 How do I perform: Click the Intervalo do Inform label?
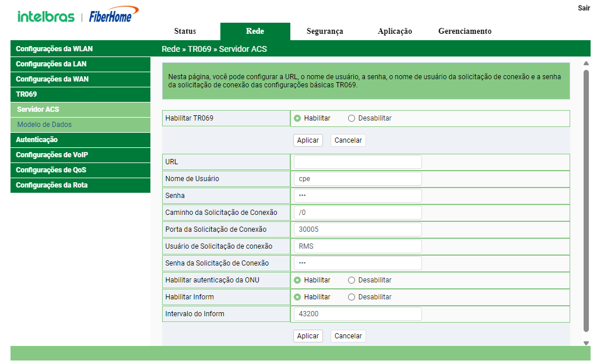(x=195, y=314)
